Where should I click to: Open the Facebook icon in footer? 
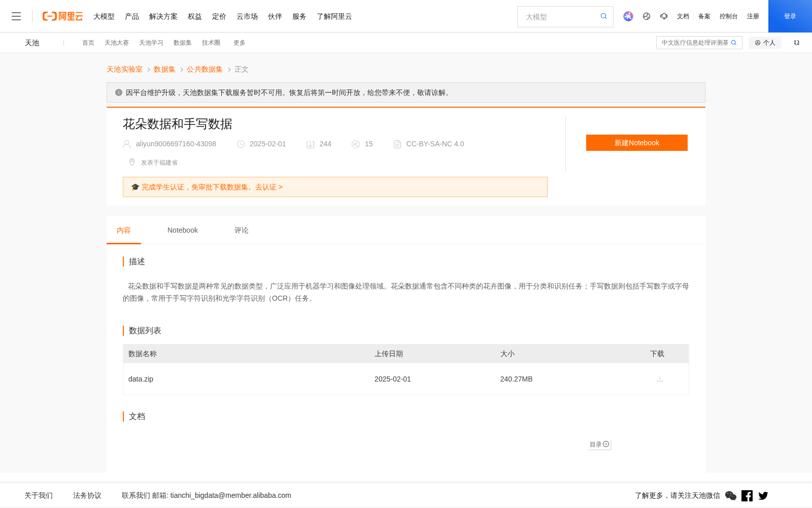(747, 496)
